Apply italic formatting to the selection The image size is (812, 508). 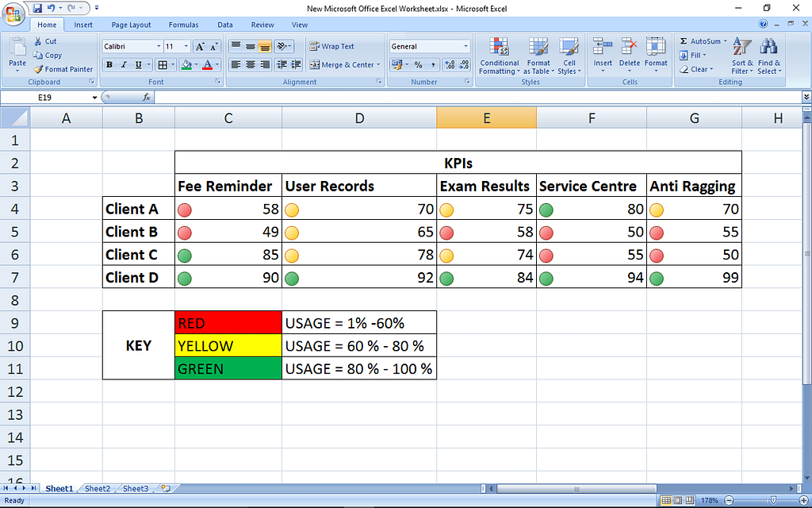[x=122, y=64]
